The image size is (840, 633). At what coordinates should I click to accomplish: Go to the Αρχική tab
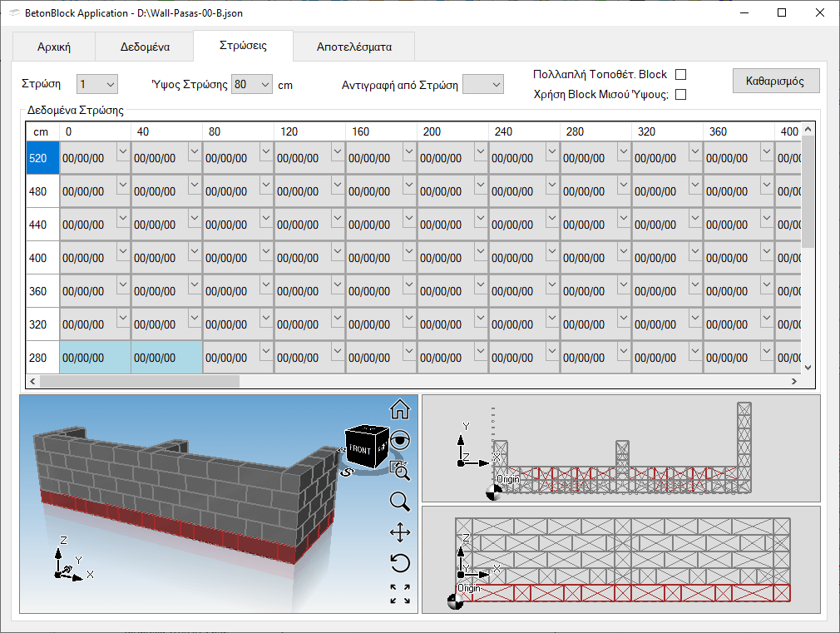(x=54, y=47)
